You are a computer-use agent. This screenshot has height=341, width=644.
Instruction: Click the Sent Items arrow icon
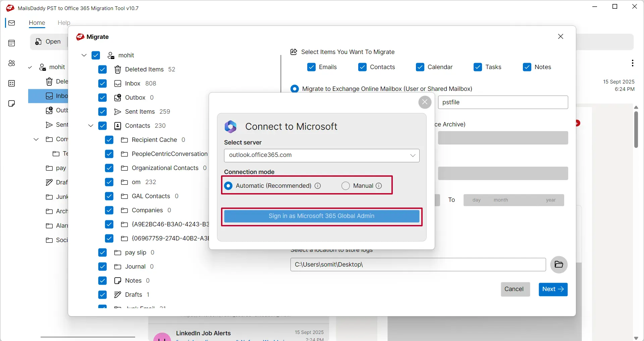117,112
